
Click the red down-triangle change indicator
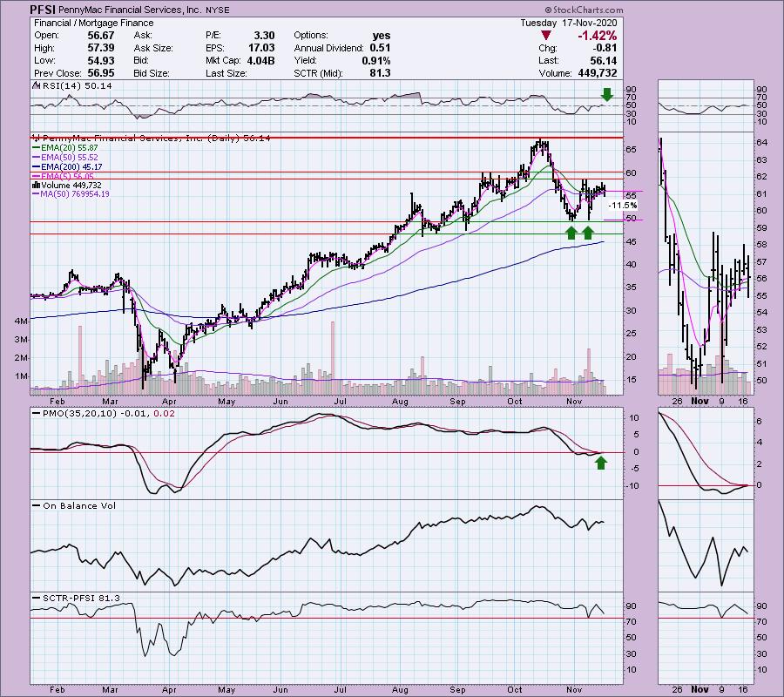click(x=545, y=36)
